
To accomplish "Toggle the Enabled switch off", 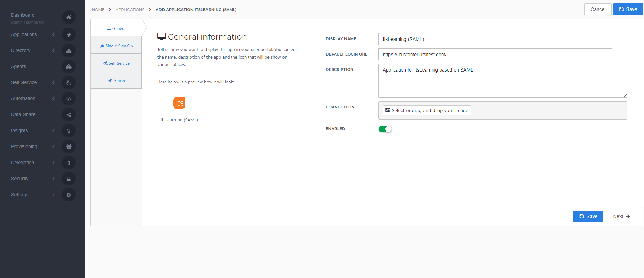I will click(385, 129).
